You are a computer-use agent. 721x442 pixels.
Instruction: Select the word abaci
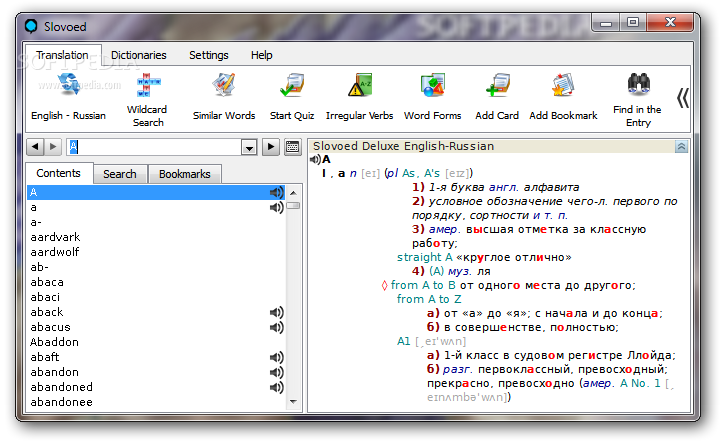(156, 297)
